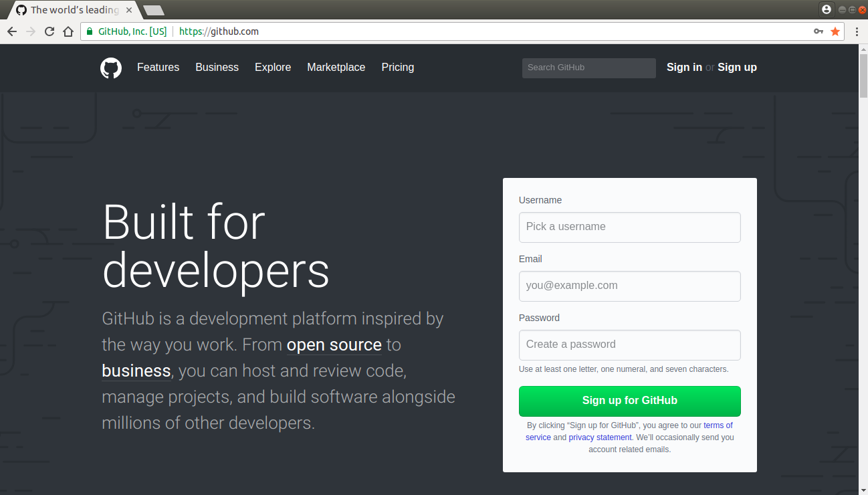868x495 pixels.
Task: Go back with the browser back arrow
Action: click(12, 31)
